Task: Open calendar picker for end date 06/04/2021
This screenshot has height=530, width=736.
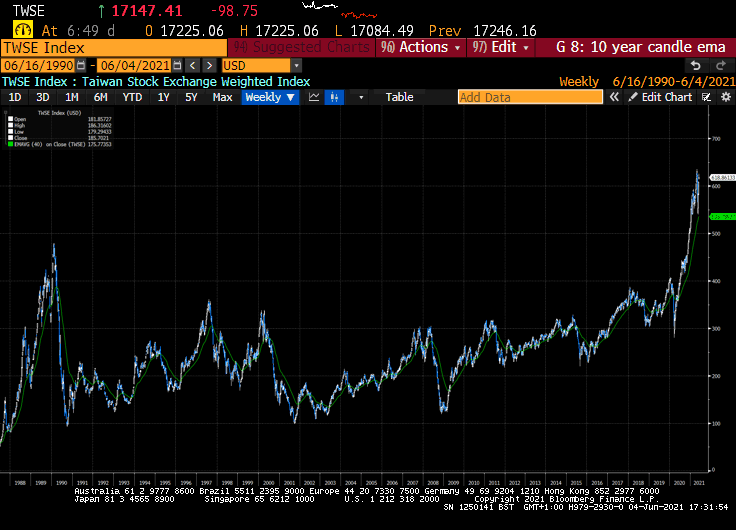Action: (177, 65)
